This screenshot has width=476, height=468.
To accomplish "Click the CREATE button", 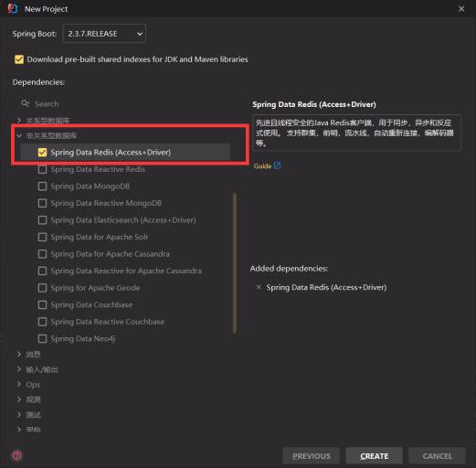I will (374, 456).
